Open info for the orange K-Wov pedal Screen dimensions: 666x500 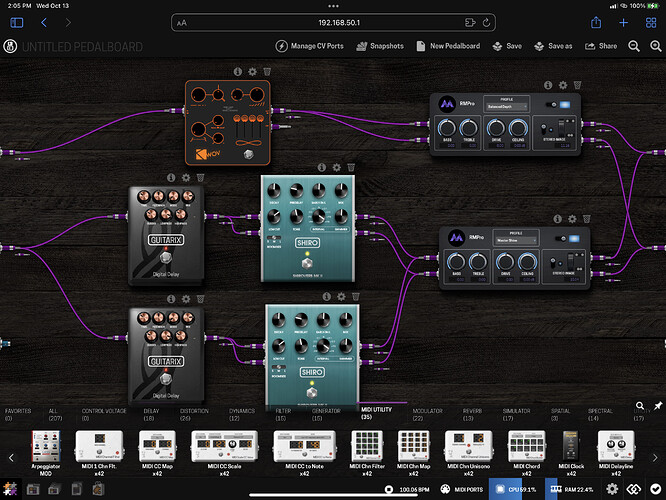pos(238,72)
